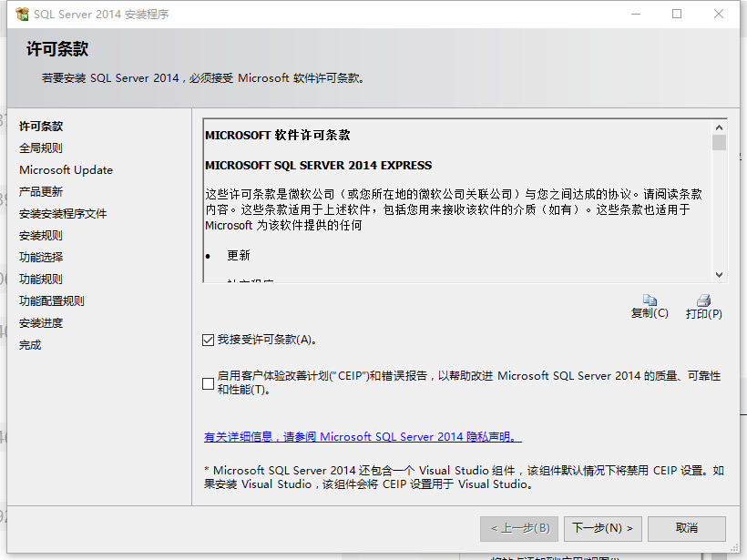This screenshot has height=560, width=747.
Task: Click the Print (打印) printer icon
Action: [x=703, y=300]
